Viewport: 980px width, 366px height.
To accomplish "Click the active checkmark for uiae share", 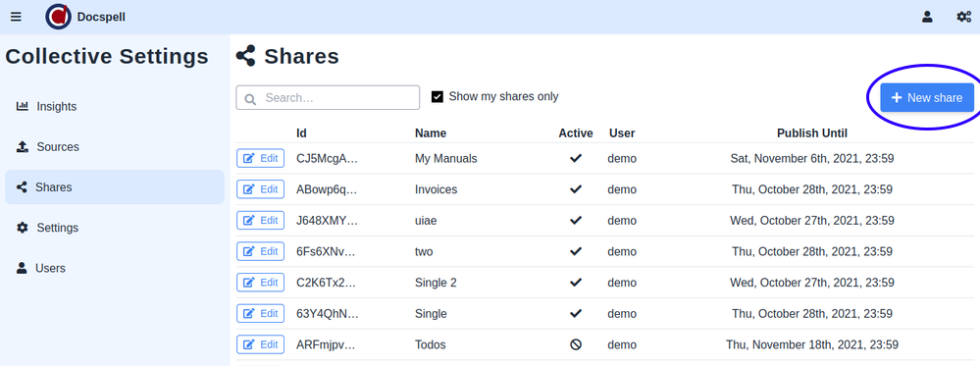I will point(576,220).
